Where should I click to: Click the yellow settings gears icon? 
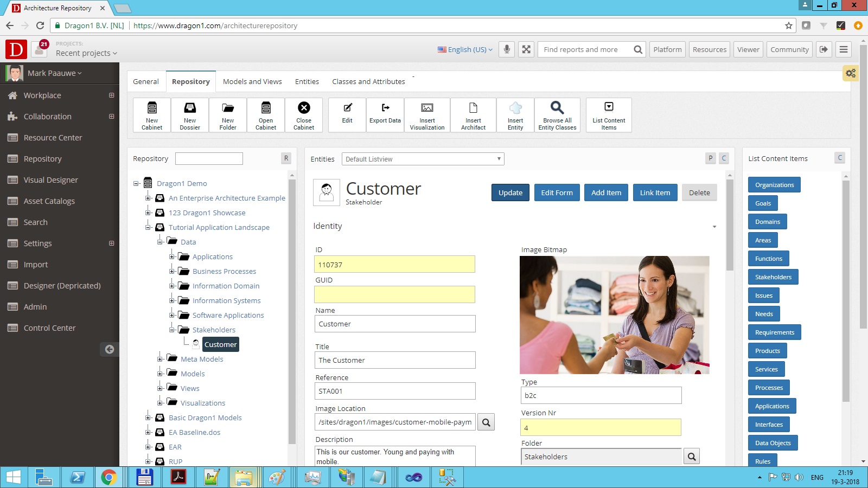(x=851, y=73)
